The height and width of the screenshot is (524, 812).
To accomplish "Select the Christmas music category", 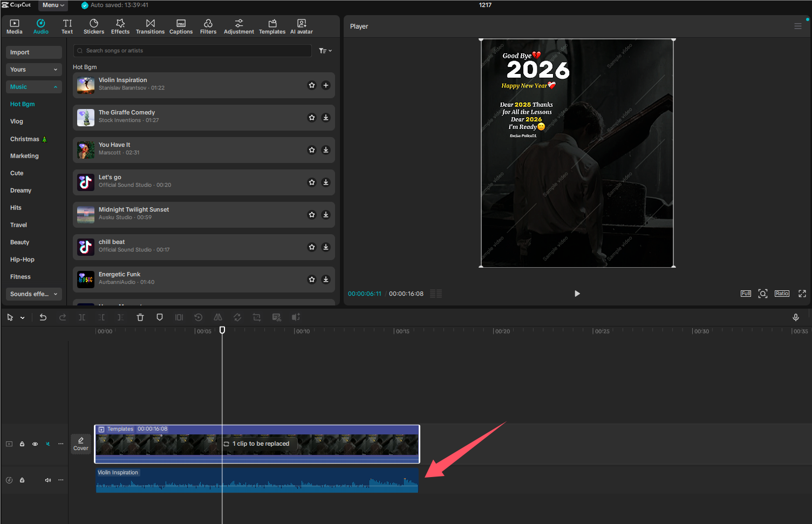I will pos(26,139).
